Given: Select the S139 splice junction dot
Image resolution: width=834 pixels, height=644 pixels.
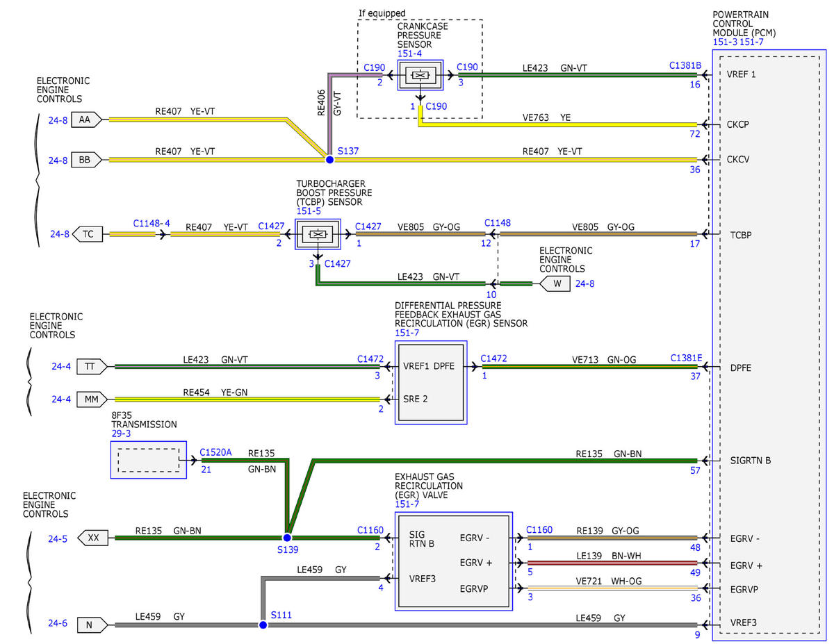Looking at the screenshot, I should (x=286, y=538).
